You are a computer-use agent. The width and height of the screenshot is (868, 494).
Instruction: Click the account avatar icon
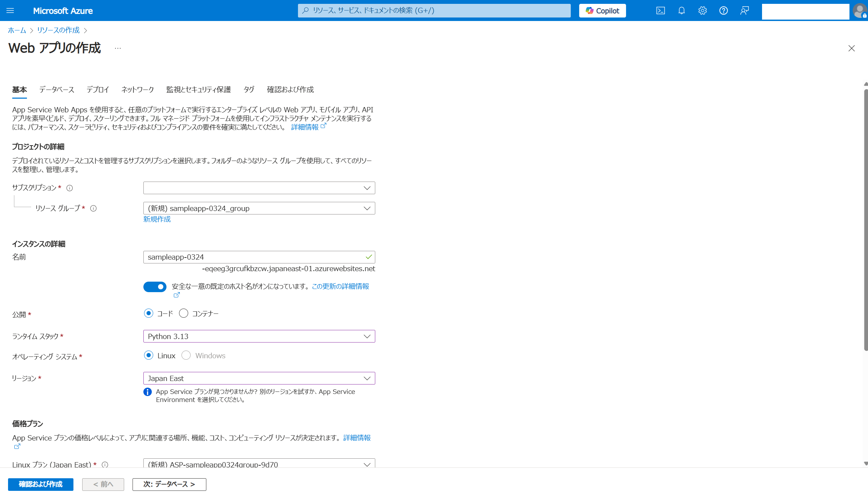coord(859,10)
